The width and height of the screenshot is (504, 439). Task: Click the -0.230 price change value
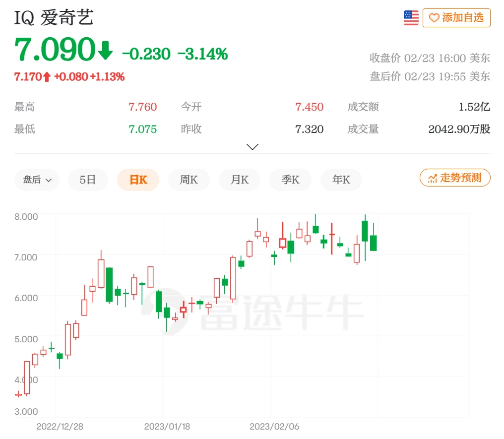pyautogui.click(x=146, y=54)
